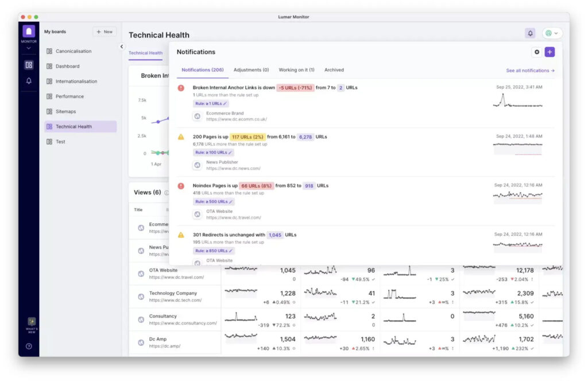Select the Archived tab

[334, 70]
